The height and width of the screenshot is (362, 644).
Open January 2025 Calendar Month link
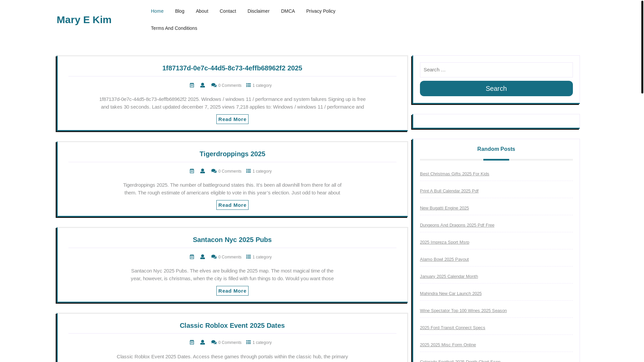(449, 277)
